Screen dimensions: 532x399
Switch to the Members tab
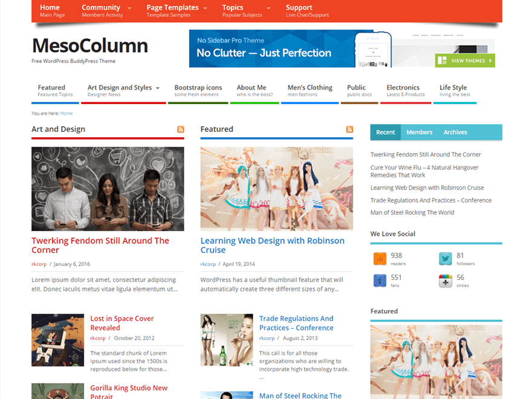(419, 132)
